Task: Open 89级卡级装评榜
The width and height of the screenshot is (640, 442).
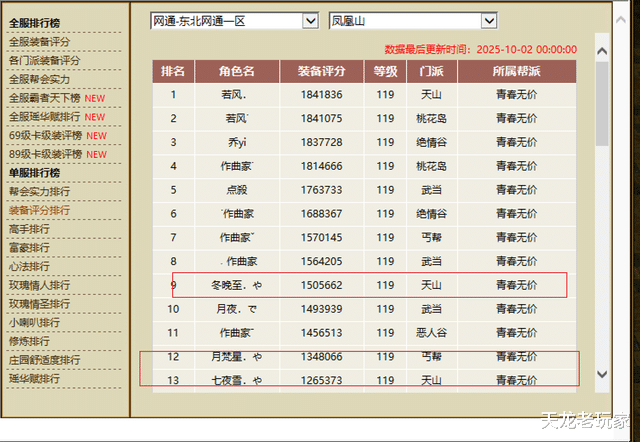Action: coord(46,154)
